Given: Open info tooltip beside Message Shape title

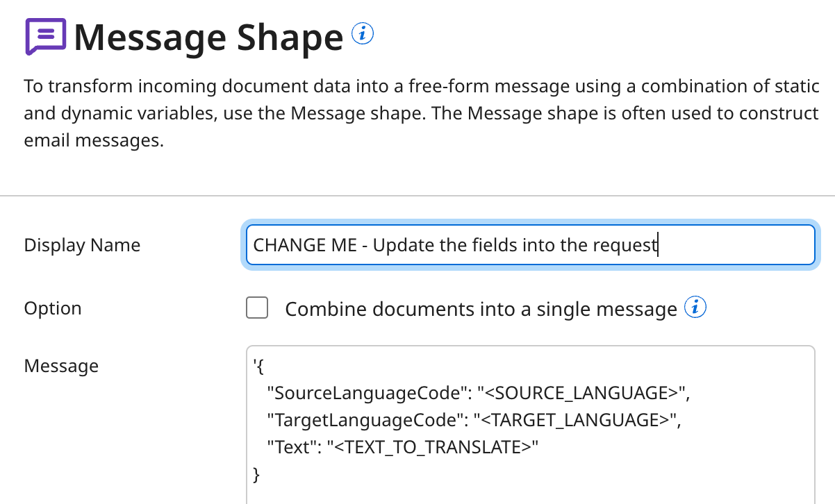Looking at the screenshot, I should tap(363, 33).
